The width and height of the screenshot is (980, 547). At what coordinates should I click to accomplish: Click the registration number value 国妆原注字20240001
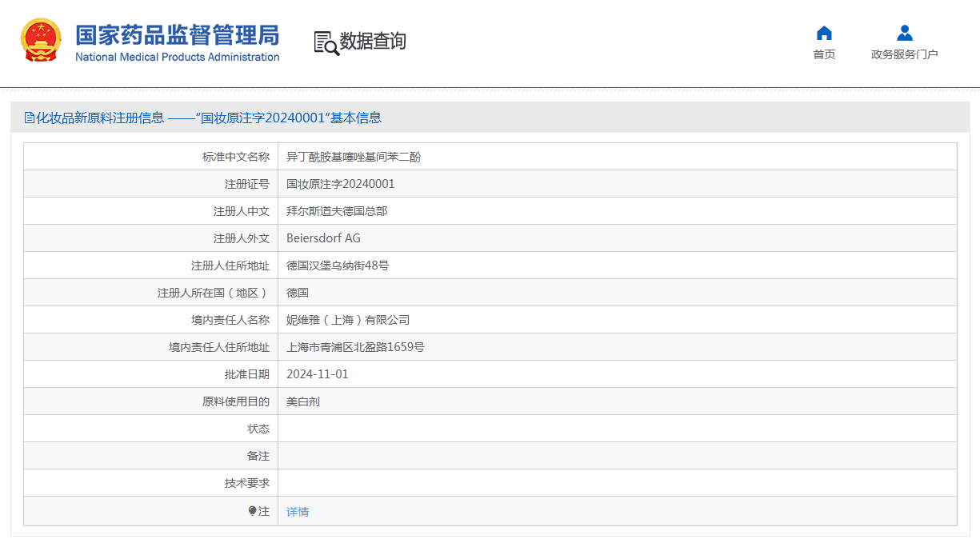click(340, 184)
